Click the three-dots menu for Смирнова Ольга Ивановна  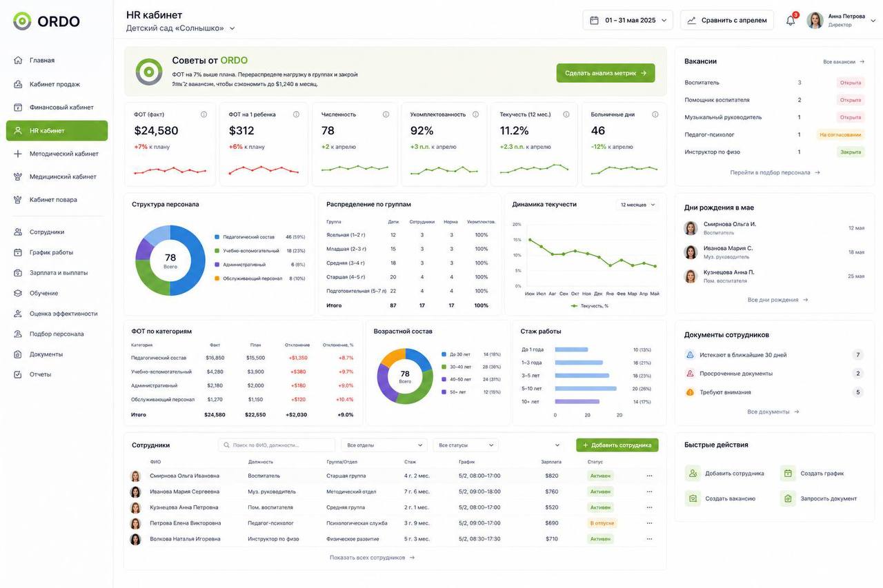click(x=649, y=476)
